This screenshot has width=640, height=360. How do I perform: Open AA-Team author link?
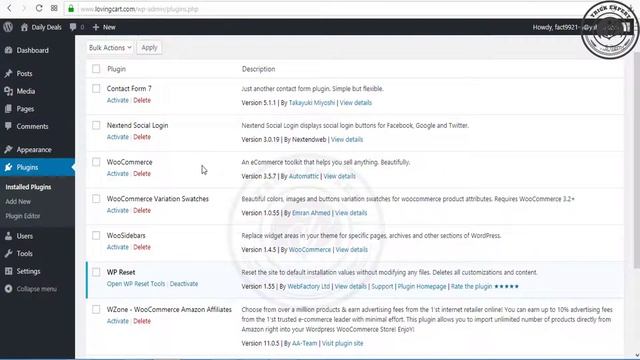tap(304, 343)
